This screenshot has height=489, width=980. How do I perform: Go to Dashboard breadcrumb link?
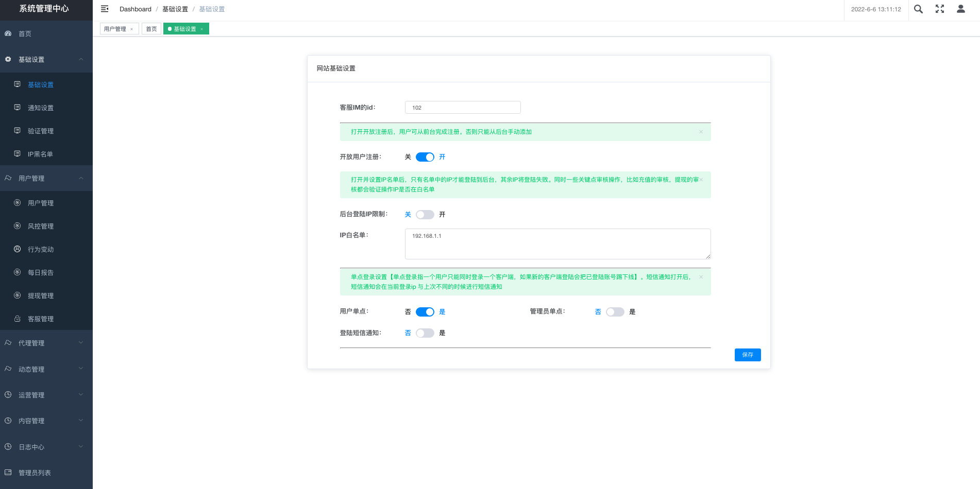pos(136,9)
